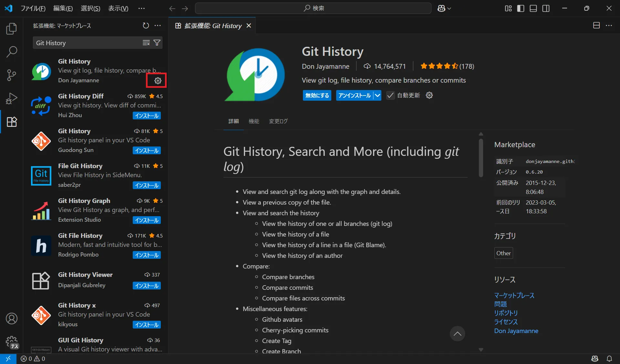This screenshot has height=364, width=620.
Task: Expand the Copilot dropdown chevron in title bar
Action: coord(449,8)
